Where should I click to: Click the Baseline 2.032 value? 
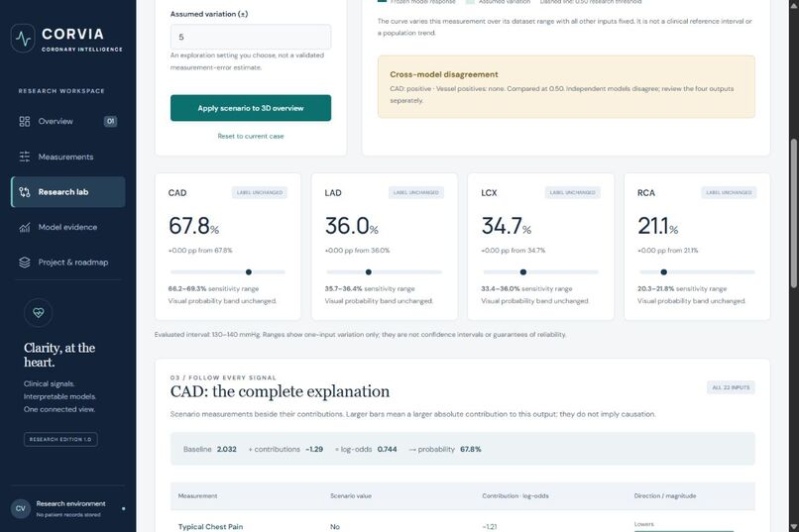point(227,449)
